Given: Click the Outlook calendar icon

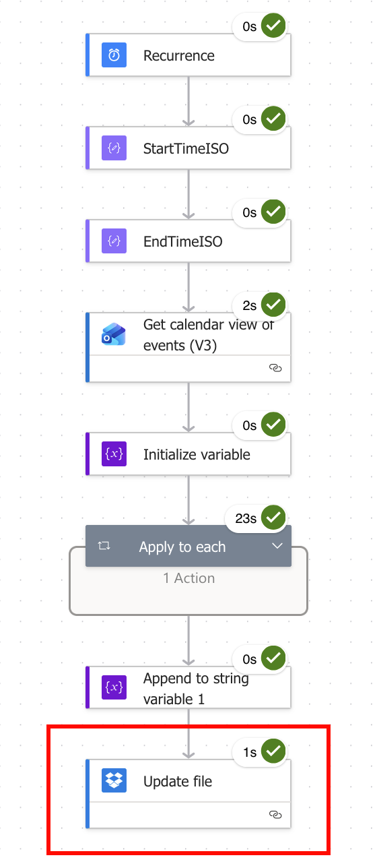Looking at the screenshot, I should click(x=114, y=334).
